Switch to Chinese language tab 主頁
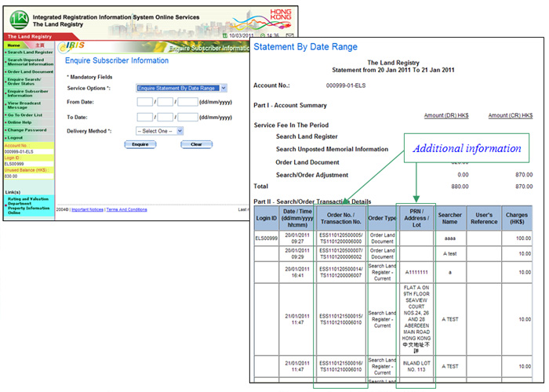This screenshot has height=392, width=549. click(x=40, y=45)
